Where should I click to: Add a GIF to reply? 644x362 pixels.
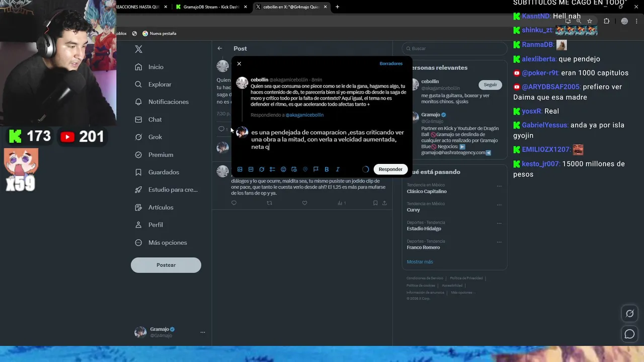tap(251, 169)
